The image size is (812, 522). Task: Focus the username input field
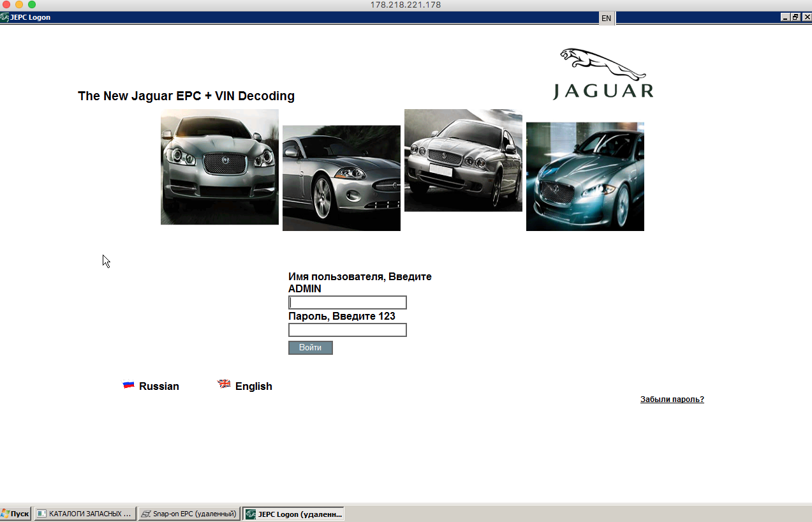coord(347,302)
